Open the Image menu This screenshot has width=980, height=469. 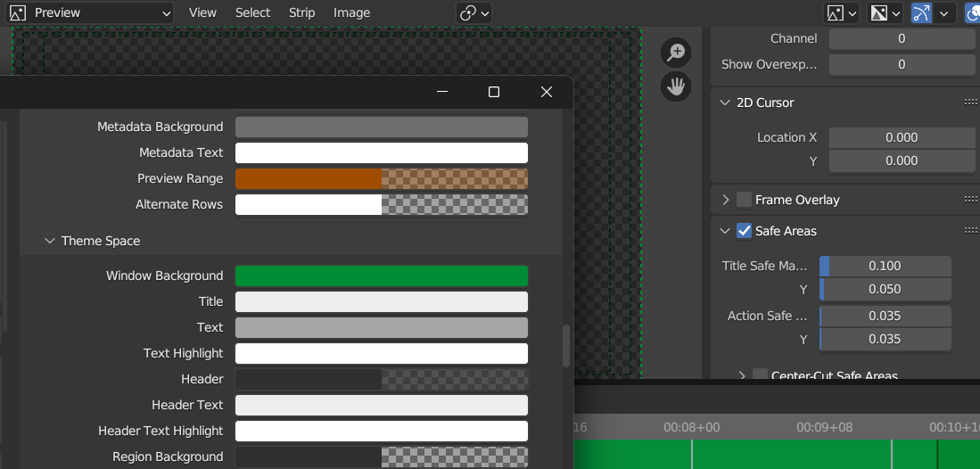point(351,12)
